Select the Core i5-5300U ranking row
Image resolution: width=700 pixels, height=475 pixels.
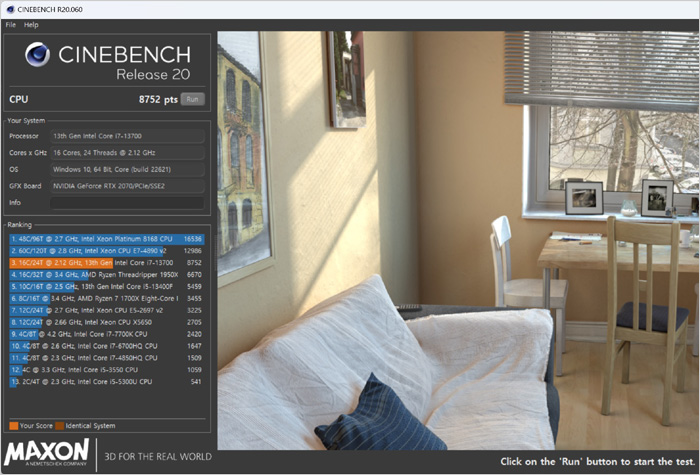click(107, 382)
